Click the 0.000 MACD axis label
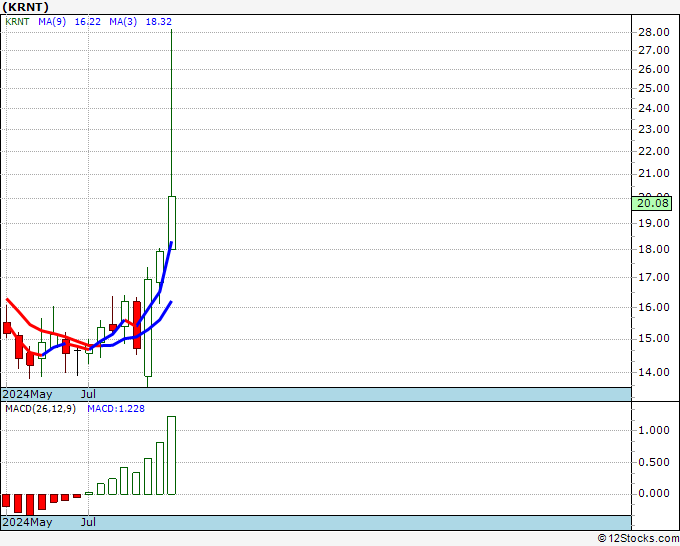The height and width of the screenshot is (546, 680). [654, 494]
